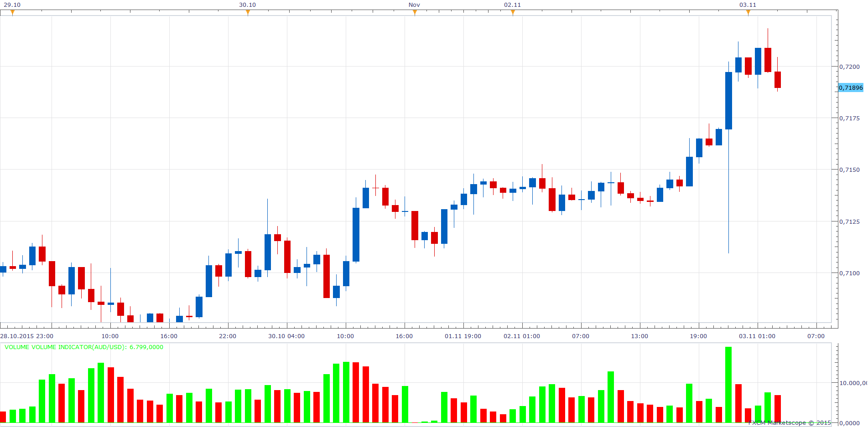Screen dimensions: 868x427
Task: Select the orange day marker under 02.11
Action: [x=513, y=12]
